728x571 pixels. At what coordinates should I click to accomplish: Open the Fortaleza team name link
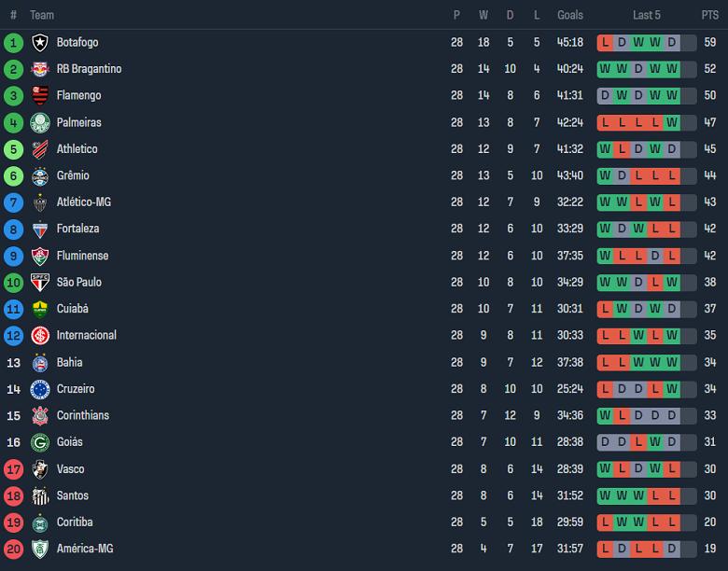coord(77,229)
